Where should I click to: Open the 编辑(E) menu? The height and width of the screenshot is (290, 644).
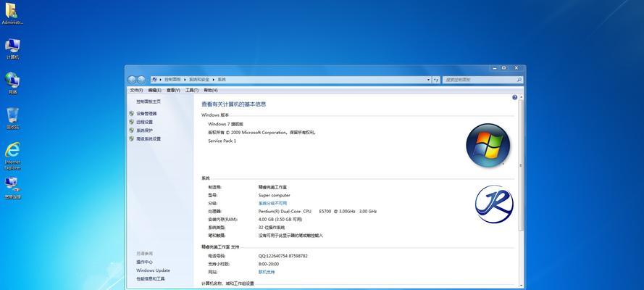pos(154,90)
